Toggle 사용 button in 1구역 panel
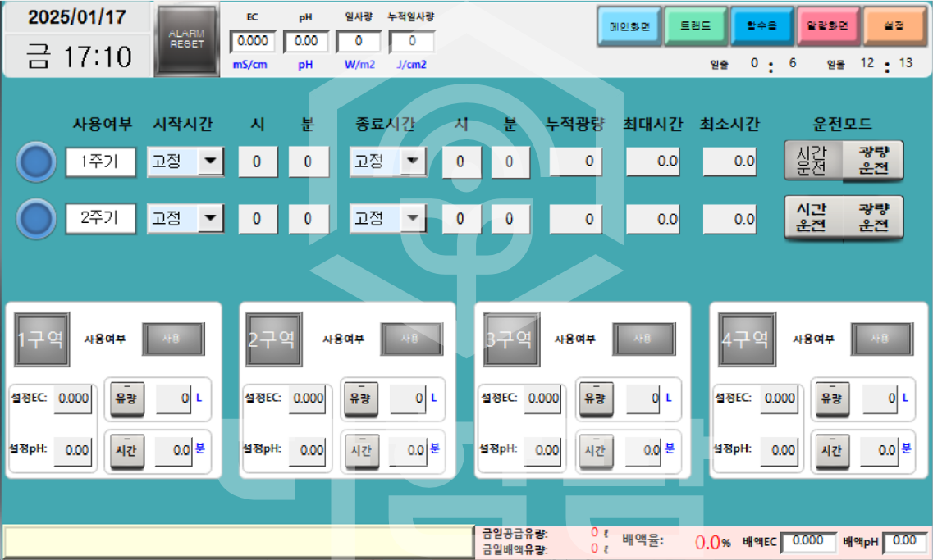 click(x=173, y=339)
